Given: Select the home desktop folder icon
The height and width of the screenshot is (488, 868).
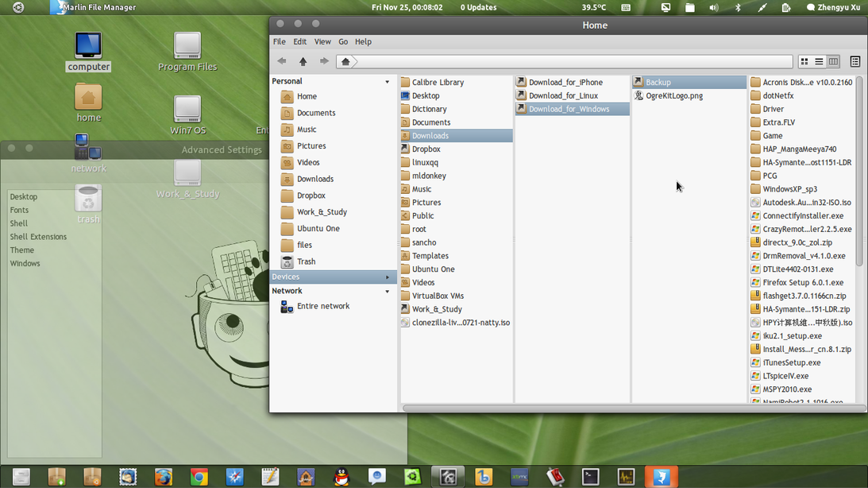Looking at the screenshot, I should click(89, 103).
